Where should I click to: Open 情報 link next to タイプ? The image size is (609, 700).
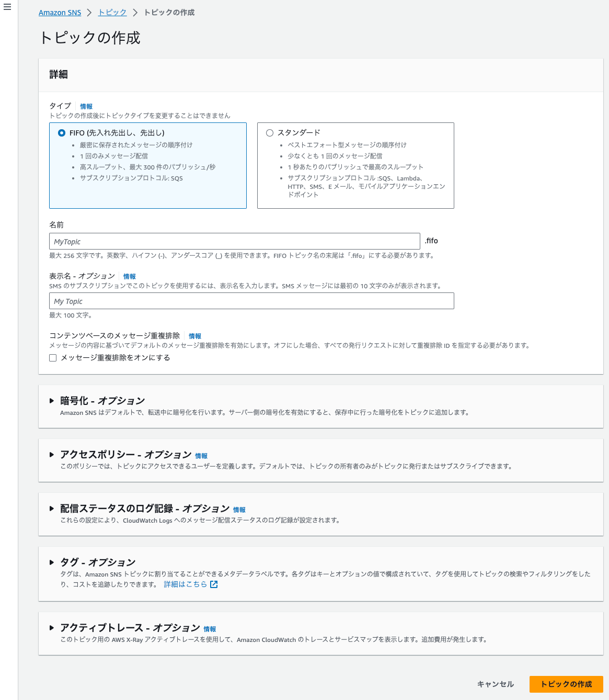[x=86, y=106]
